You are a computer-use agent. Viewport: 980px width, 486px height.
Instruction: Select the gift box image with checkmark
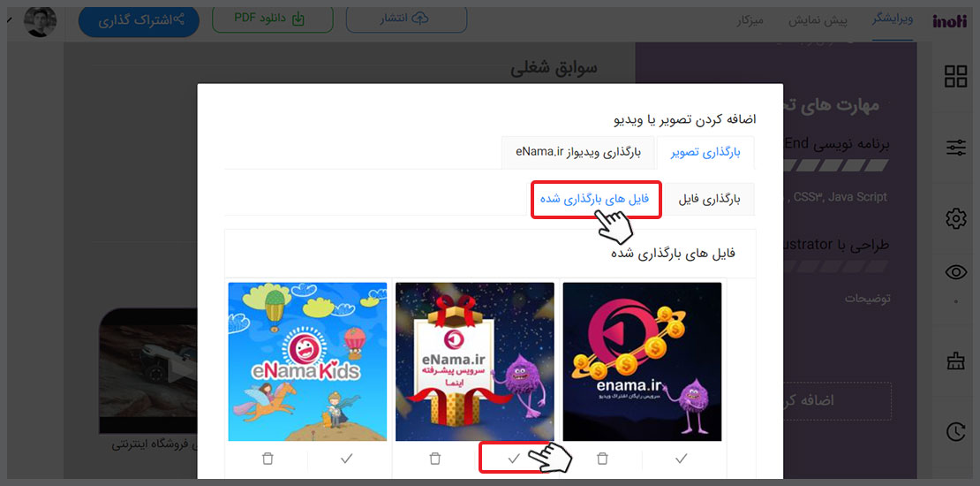(514, 459)
